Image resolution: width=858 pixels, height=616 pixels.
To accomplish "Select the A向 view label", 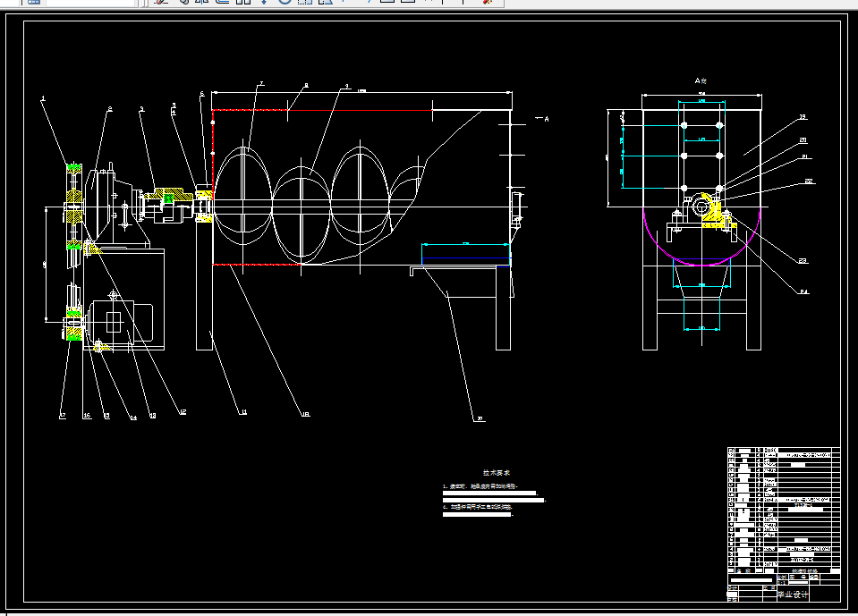I will click(x=701, y=80).
